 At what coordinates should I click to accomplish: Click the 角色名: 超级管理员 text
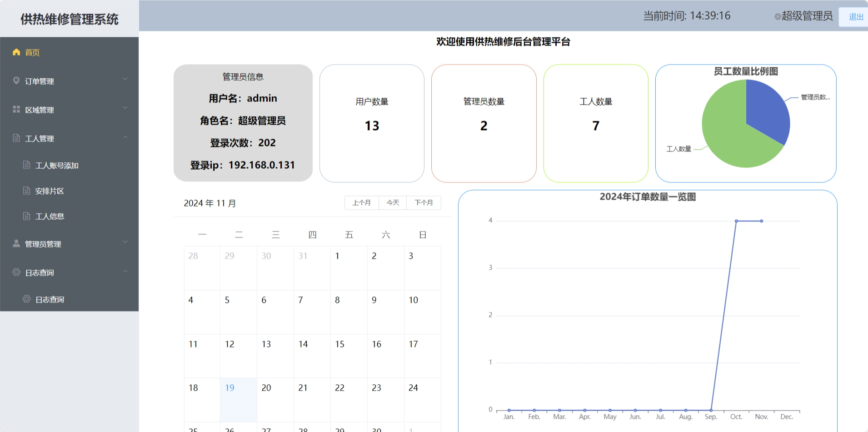[x=243, y=121]
